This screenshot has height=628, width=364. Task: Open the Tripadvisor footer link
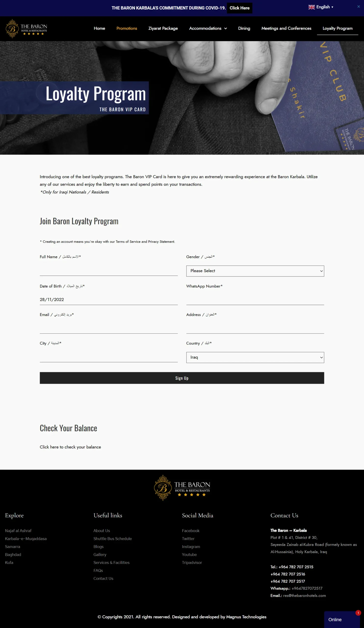[192, 563]
